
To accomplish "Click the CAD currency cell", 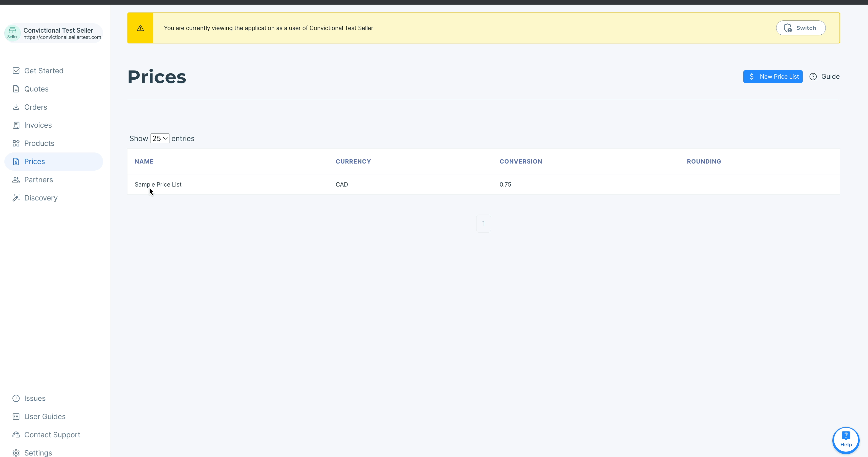I will [342, 185].
